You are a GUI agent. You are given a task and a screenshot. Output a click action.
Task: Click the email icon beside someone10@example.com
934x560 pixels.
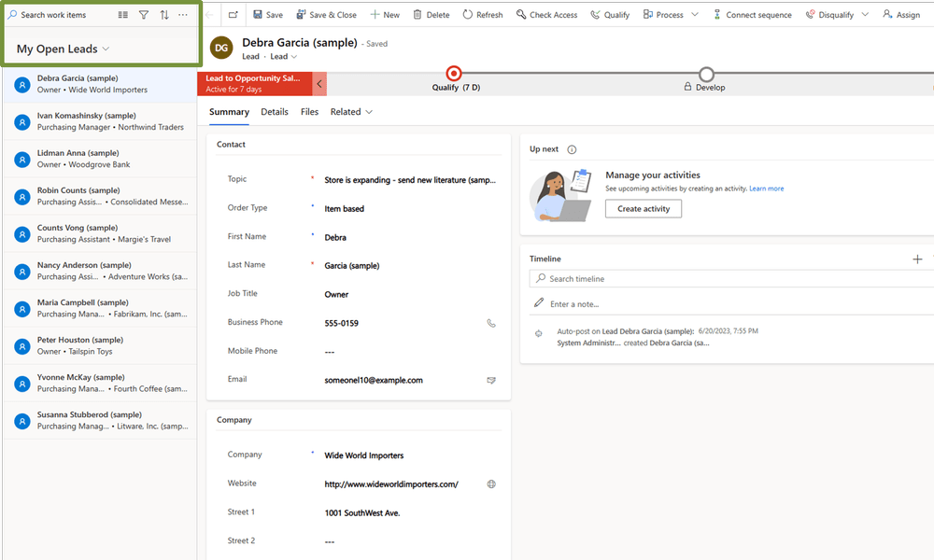click(x=491, y=380)
